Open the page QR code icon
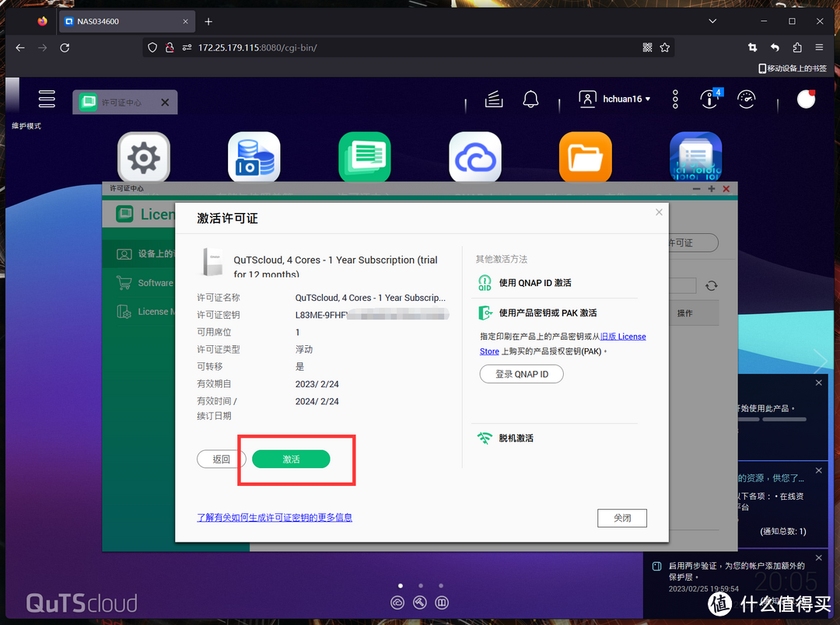Screen dimensions: 840x625 click(x=647, y=47)
